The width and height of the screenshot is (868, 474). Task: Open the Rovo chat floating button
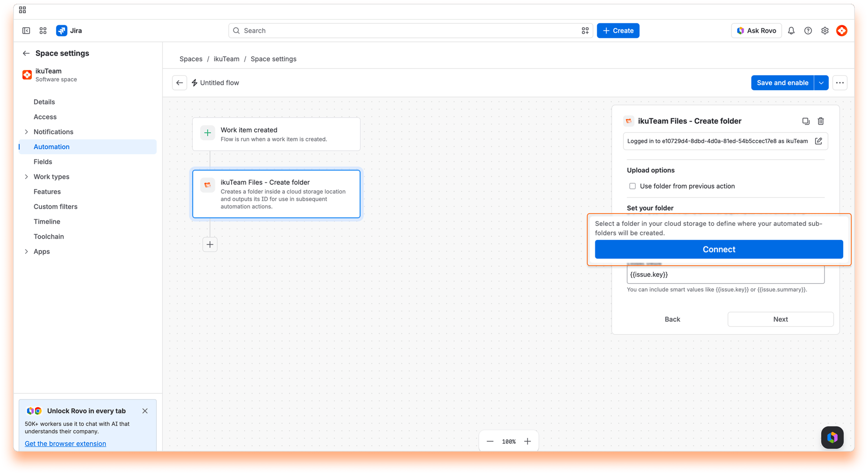coord(832,438)
